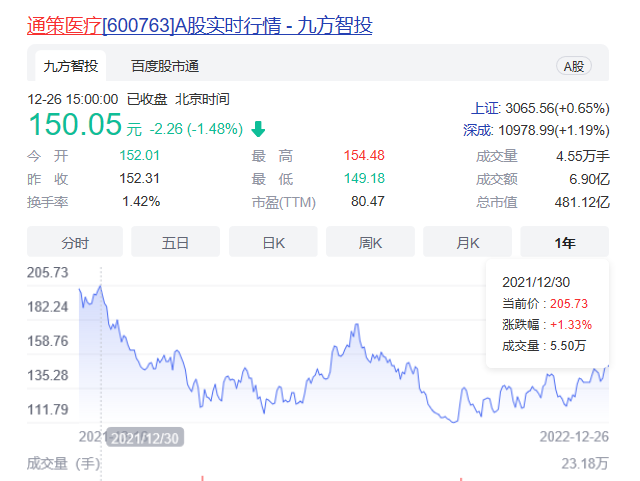The height and width of the screenshot is (481, 640).
Task: Click the 市盈(TTM) value 80.47
Action: tap(368, 201)
